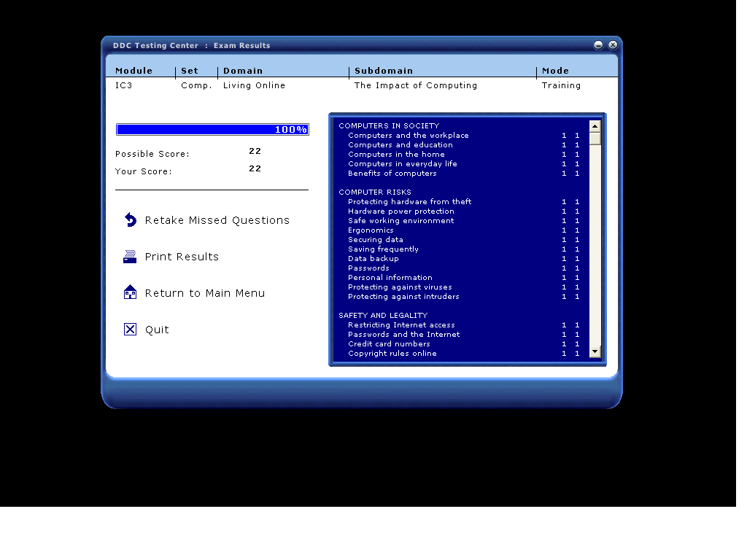Click The Impact of Computing subdomain value

point(416,86)
